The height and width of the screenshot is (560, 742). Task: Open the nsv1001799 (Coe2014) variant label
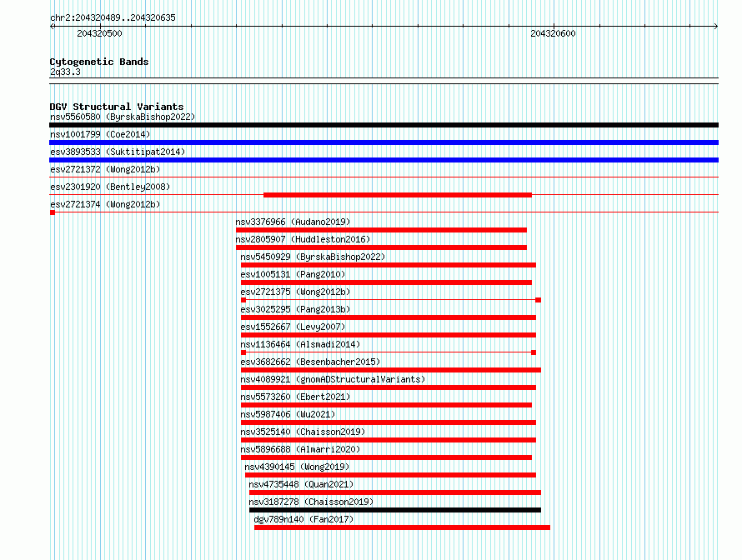100,134
